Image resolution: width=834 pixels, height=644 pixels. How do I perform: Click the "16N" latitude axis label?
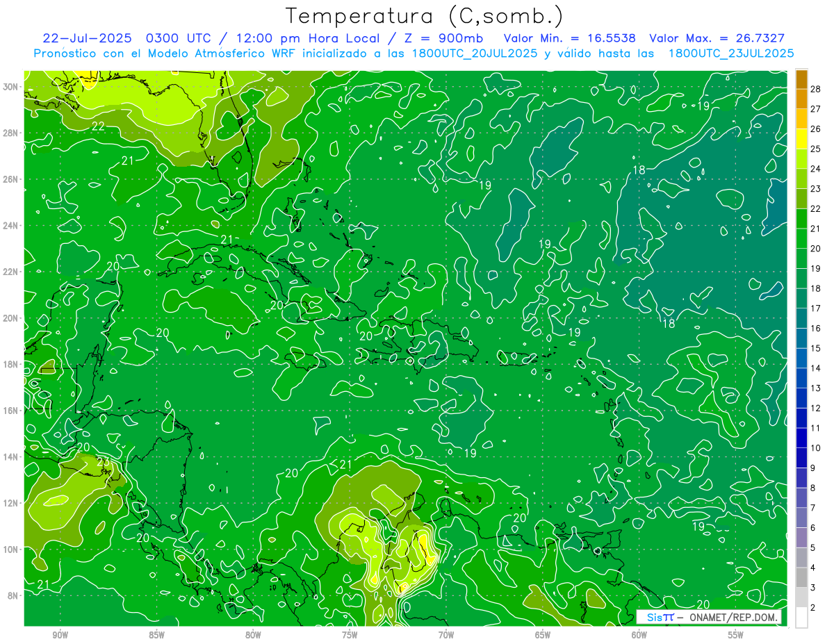point(10,411)
